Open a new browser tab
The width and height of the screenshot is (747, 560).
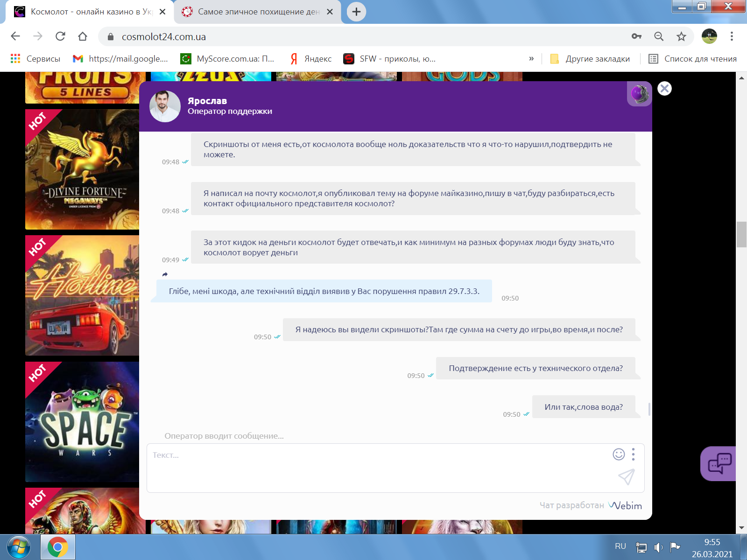coord(356,12)
